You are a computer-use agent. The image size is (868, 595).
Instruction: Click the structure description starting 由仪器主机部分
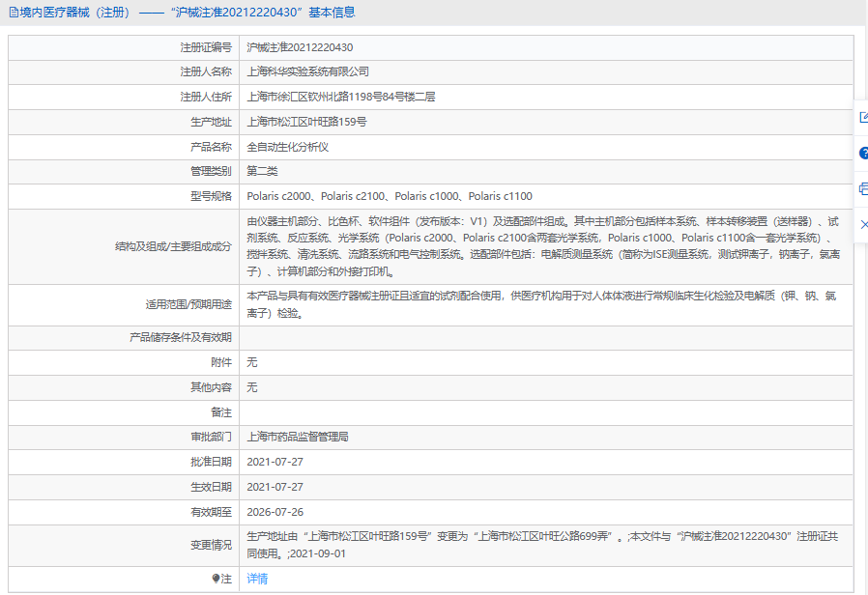(543, 246)
